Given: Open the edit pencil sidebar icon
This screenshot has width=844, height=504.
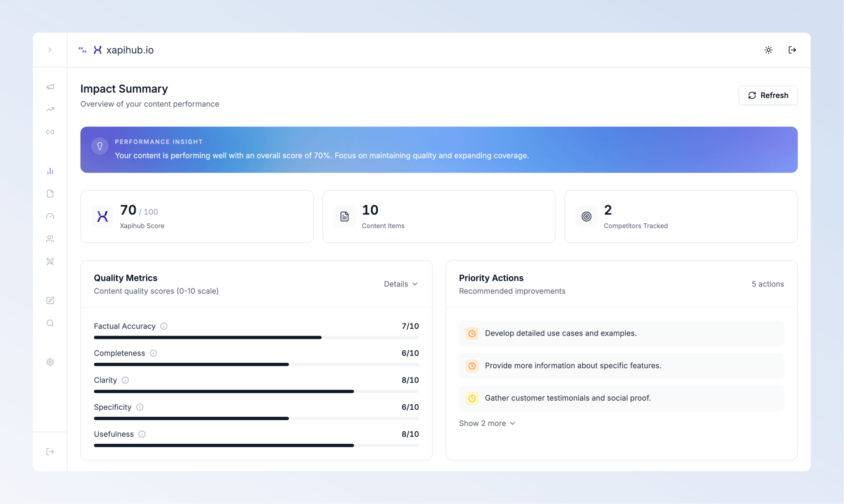Looking at the screenshot, I should click(x=50, y=300).
